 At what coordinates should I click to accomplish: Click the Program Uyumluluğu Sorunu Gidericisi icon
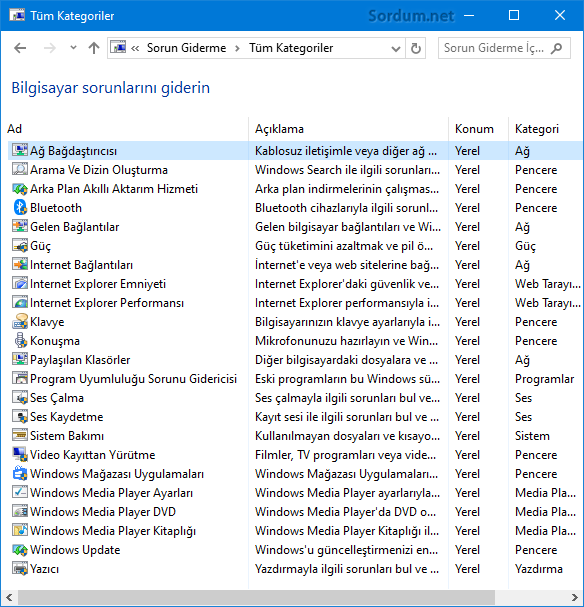click(x=20, y=378)
